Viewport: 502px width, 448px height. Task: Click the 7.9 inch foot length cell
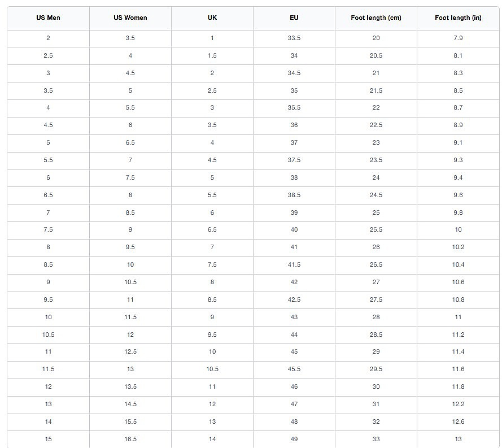pos(458,38)
